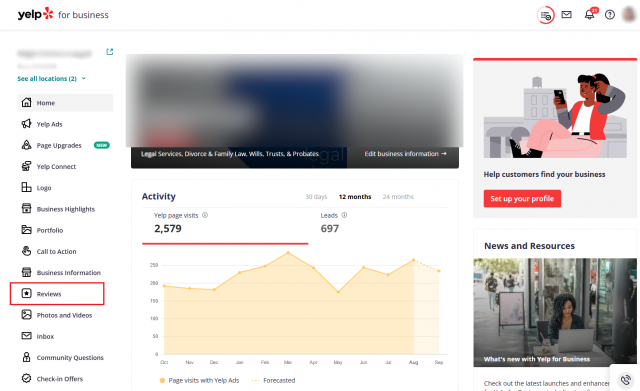The width and height of the screenshot is (640, 391).
Task: Open Page Upgrades menu label
Action: point(59,145)
